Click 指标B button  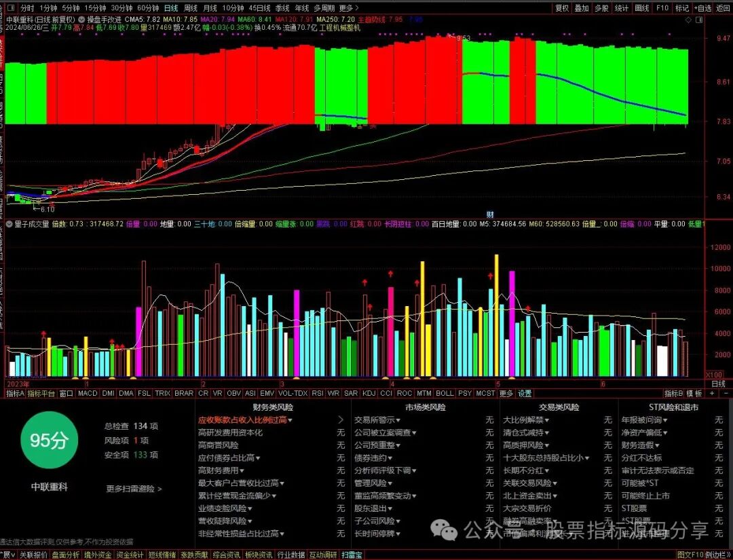pos(674,394)
